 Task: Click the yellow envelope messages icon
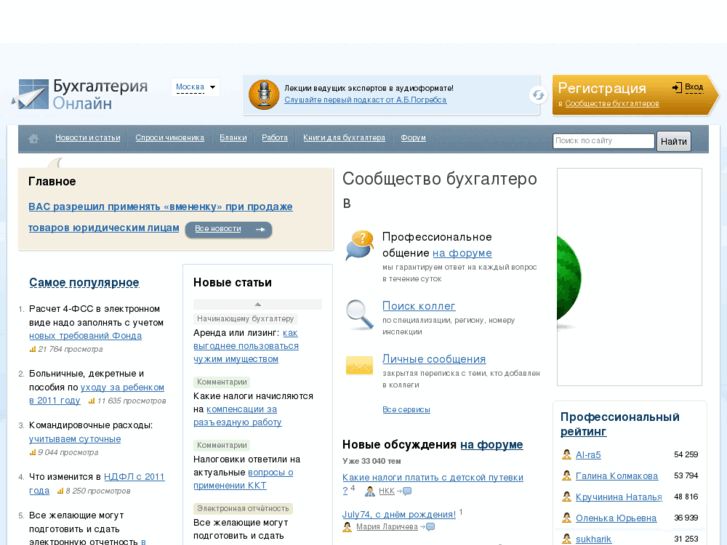359,365
